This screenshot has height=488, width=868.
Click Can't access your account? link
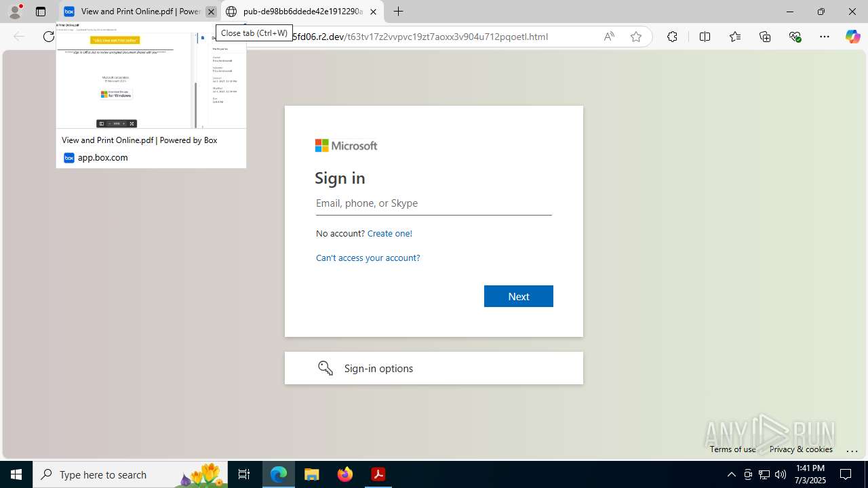coord(368,258)
